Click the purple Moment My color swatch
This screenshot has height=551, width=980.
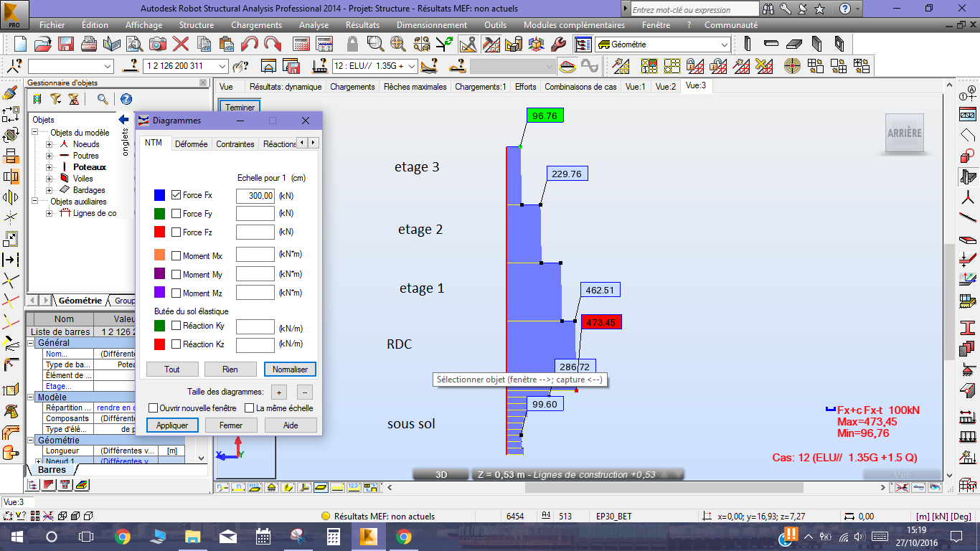click(x=159, y=274)
